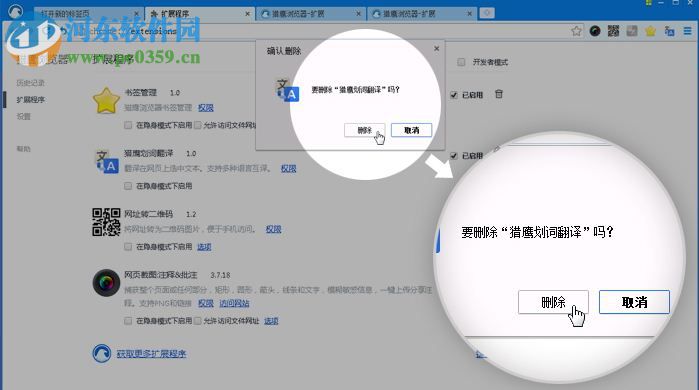Viewport: 699px width, 390px height.
Task: Click the 网址转二维码 QR code icon
Action: [106, 222]
